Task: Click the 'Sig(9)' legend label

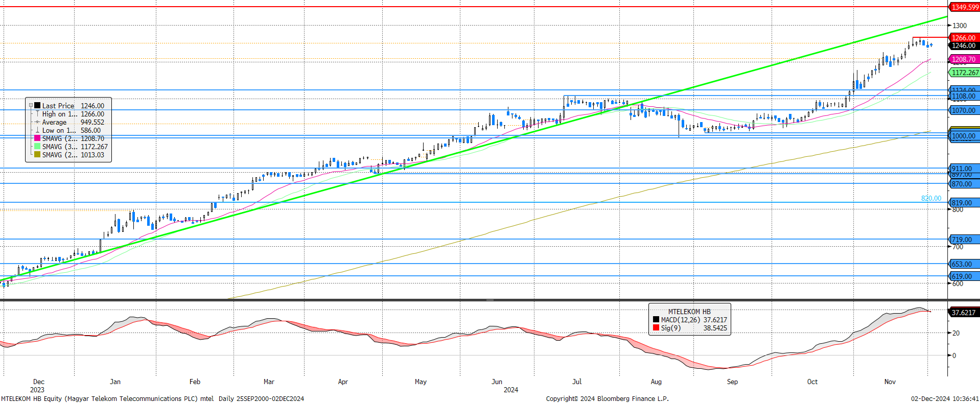Action: tap(671, 328)
